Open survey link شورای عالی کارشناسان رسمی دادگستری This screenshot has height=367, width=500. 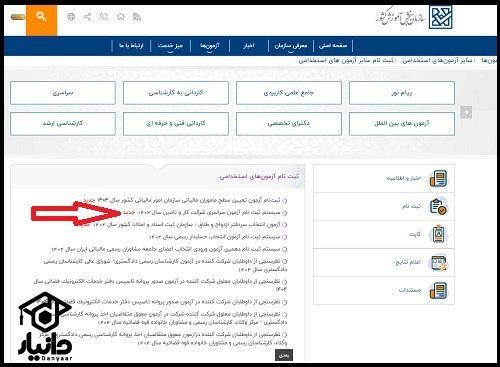tap(165, 265)
